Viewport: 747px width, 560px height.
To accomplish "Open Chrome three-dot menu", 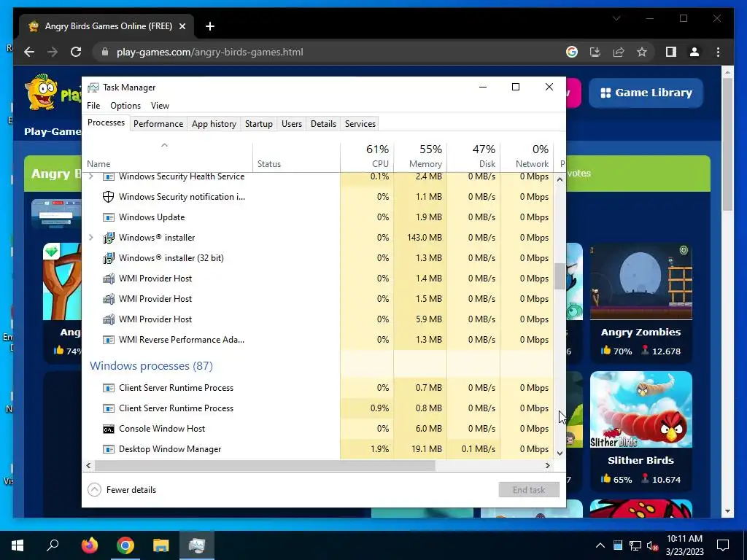I will click(718, 52).
